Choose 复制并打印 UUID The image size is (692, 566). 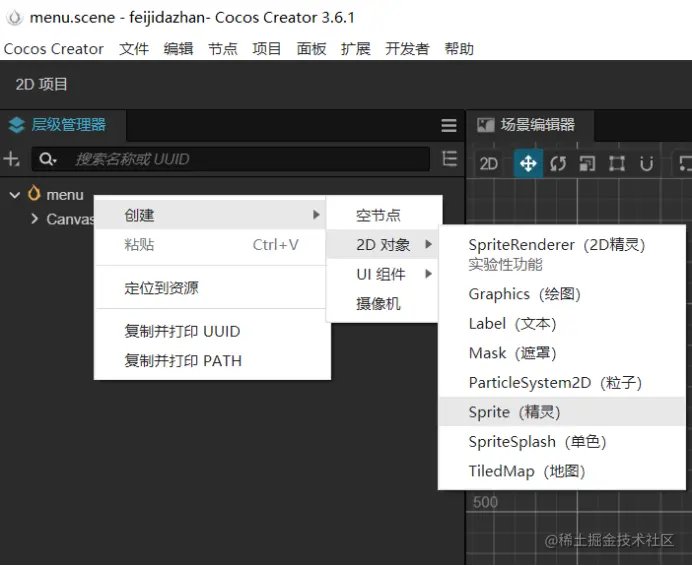pos(210,331)
